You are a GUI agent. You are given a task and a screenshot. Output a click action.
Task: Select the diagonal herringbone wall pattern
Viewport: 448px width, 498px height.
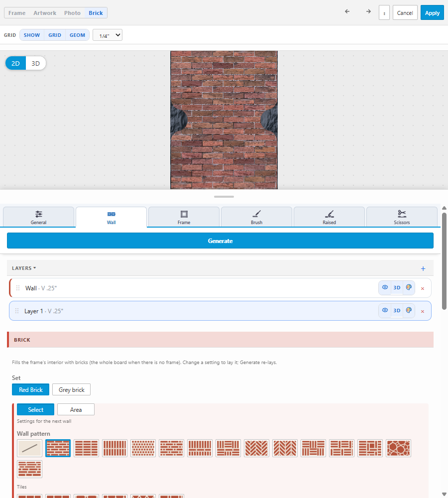tap(256, 448)
